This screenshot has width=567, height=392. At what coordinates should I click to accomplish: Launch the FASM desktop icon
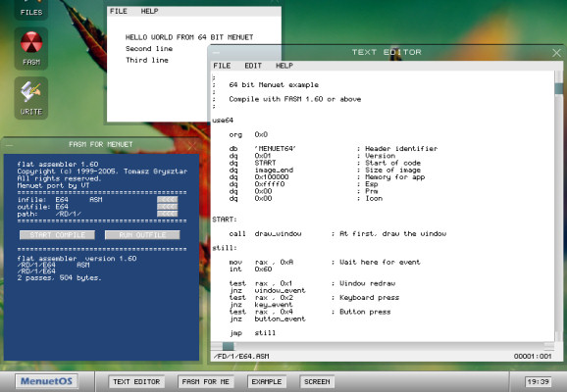pyautogui.click(x=31, y=48)
